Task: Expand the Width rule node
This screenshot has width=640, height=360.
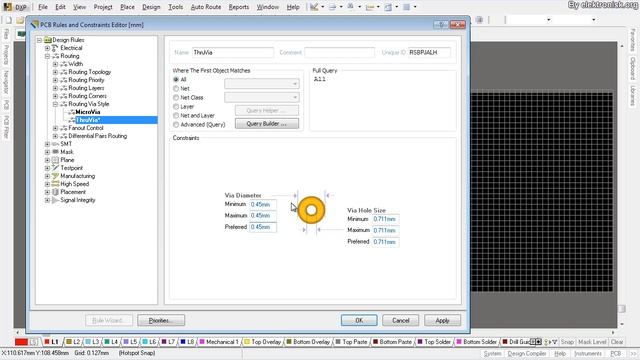Action: pyautogui.click(x=55, y=64)
